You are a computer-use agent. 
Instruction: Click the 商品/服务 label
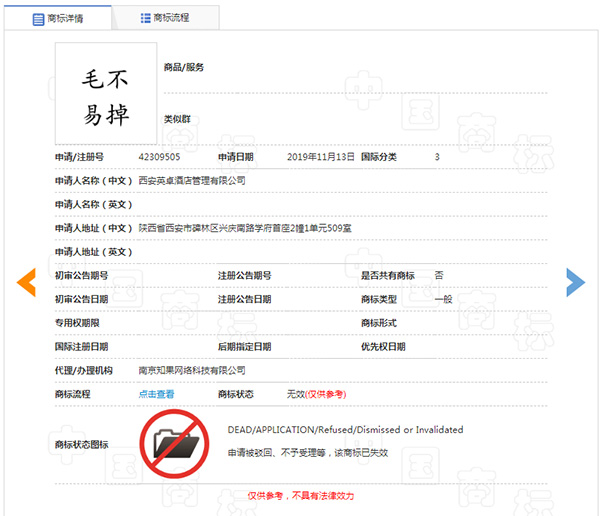point(184,67)
